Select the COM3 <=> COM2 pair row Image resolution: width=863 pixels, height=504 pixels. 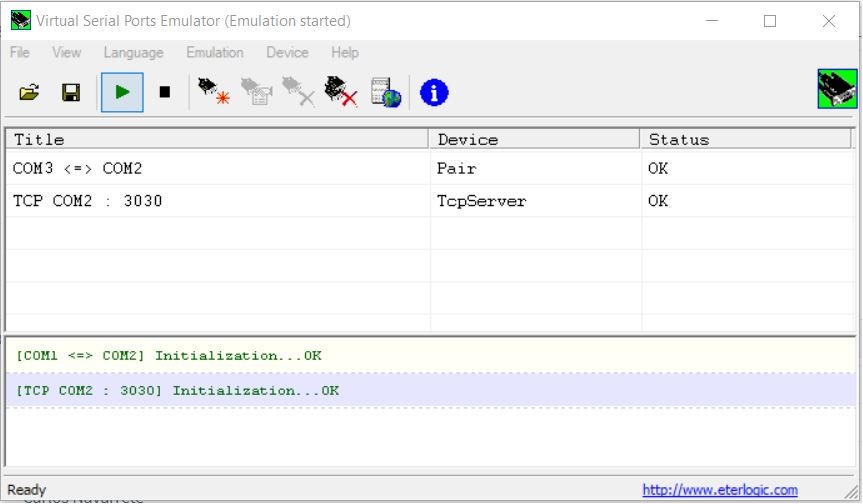tap(430, 168)
